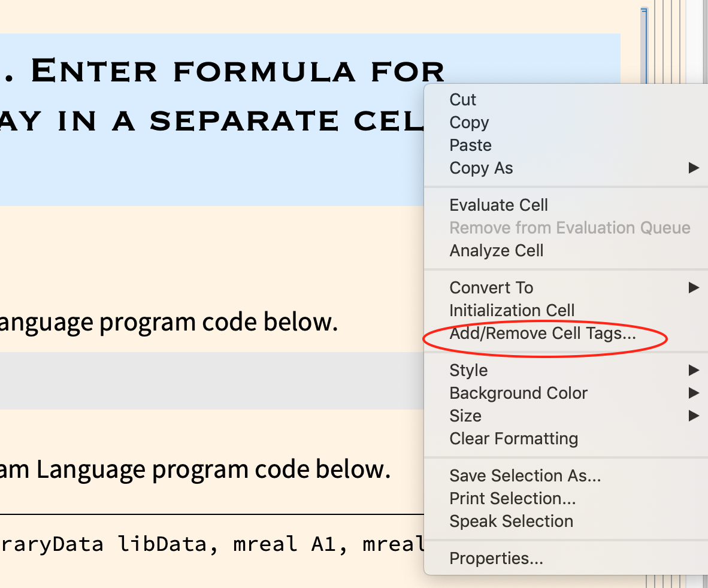Click Cut in the context menu
708x588 pixels.
point(463,99)
